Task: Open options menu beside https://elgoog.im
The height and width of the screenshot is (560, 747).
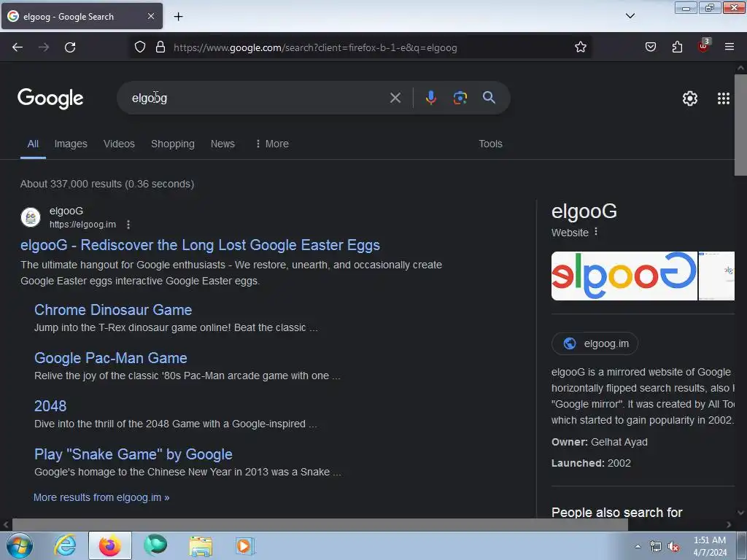Action: pyautogui.click(x=128, y=225)
